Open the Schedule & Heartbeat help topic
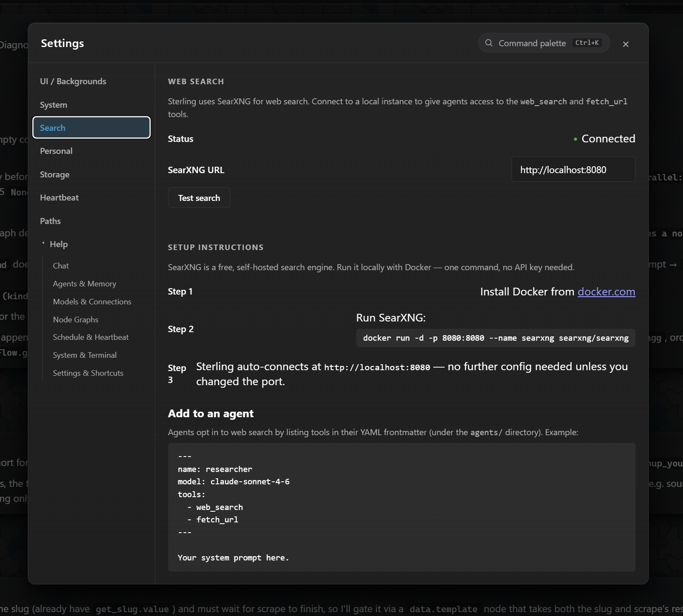Screen dimensions: 683x616 [91, 337]
